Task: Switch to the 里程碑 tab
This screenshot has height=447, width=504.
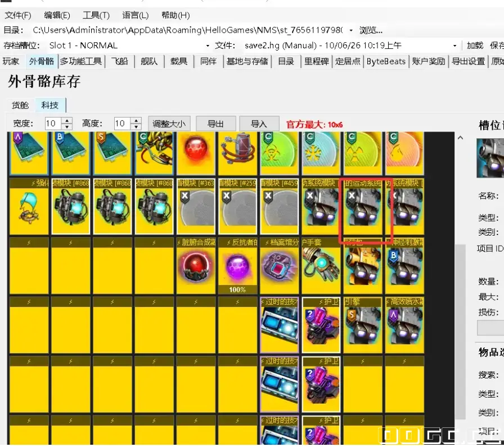Action: pos(317,61)
